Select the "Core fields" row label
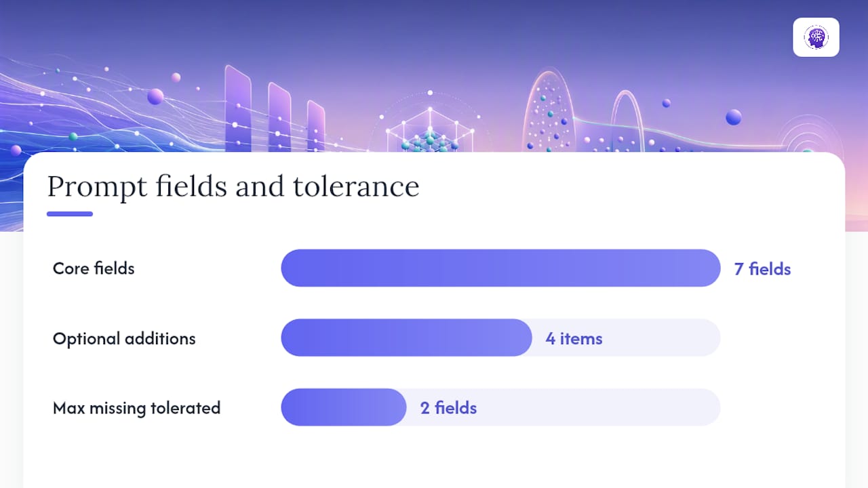Screen dimensions: 868x488 tap(94, 268)
